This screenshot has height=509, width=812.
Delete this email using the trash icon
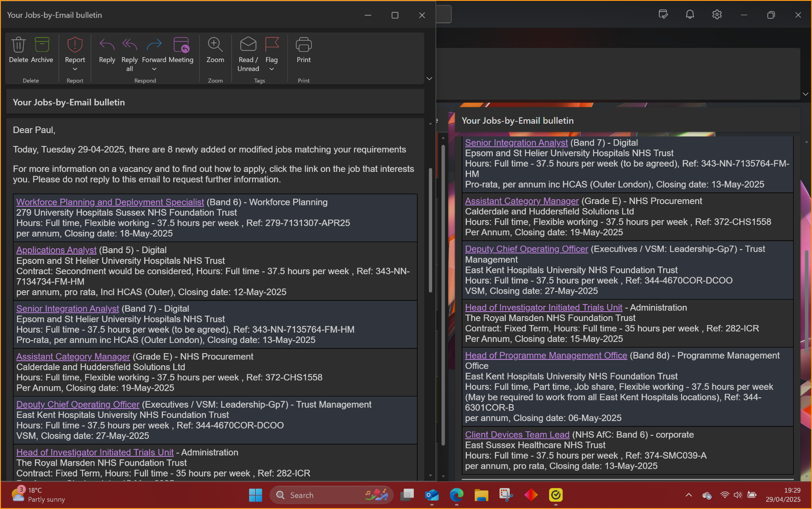point(18,45)
